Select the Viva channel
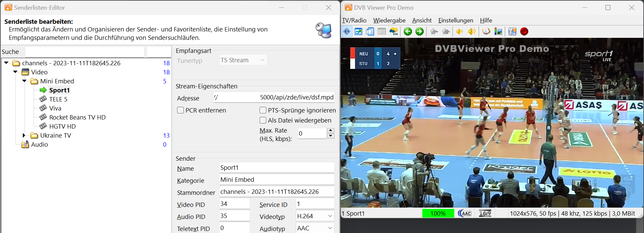The image size is (644, 233). click(x=55, y=108)
